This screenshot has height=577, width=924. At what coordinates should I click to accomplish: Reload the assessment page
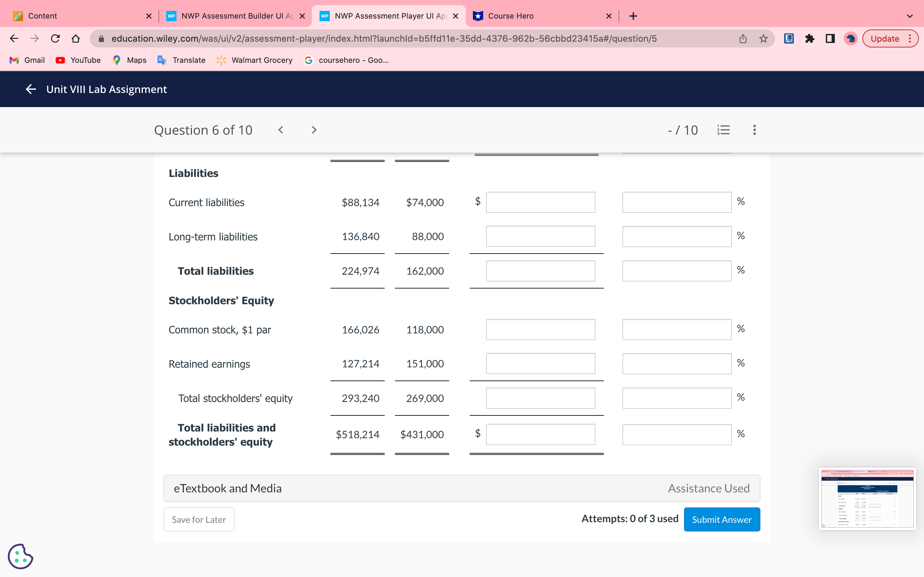[56, 38]
